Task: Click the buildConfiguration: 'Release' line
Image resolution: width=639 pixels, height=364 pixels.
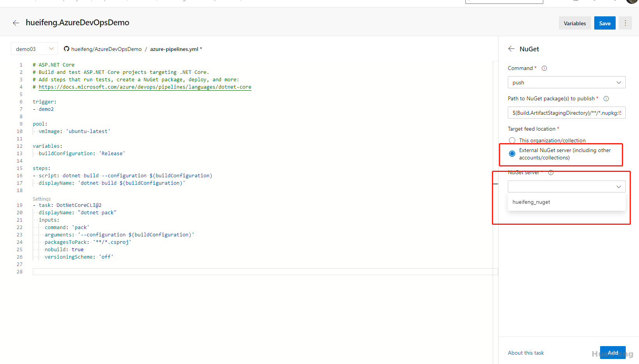Action: coord(82,154)
